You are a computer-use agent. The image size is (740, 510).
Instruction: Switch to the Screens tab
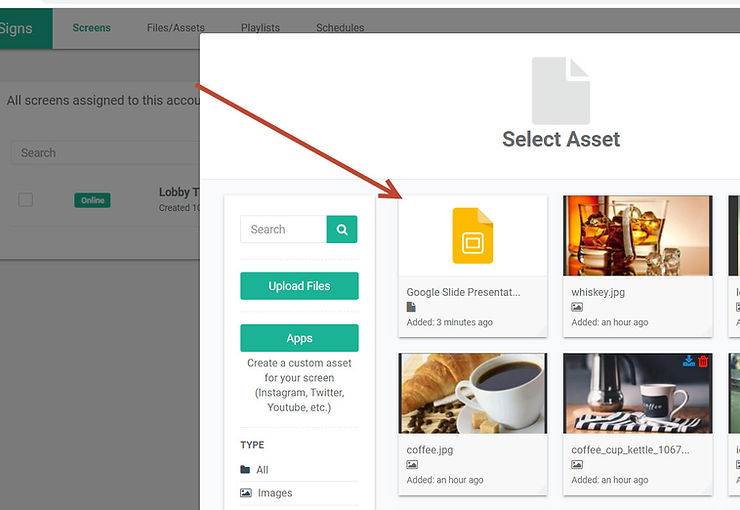click(x=92, y=28)
